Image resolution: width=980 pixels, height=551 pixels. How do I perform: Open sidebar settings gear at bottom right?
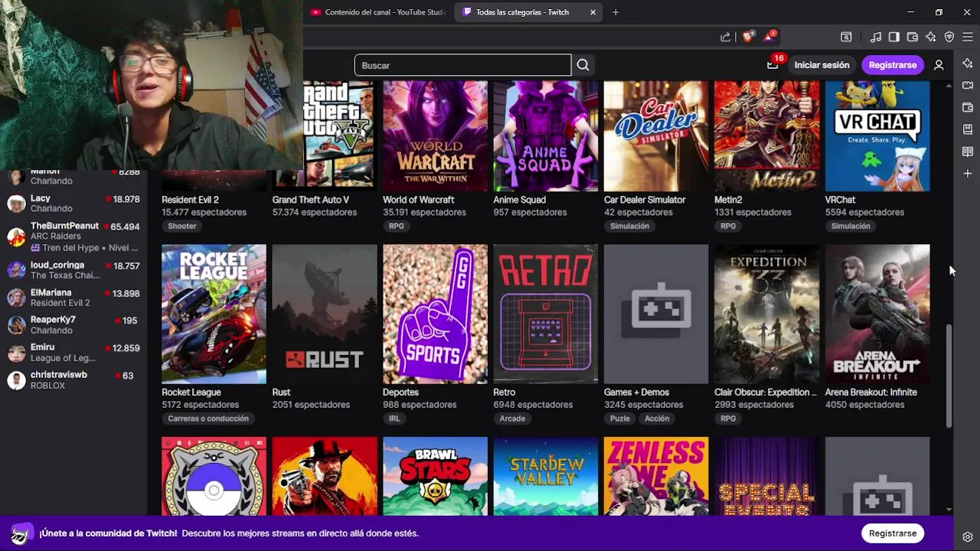click(x=968, y=537)
